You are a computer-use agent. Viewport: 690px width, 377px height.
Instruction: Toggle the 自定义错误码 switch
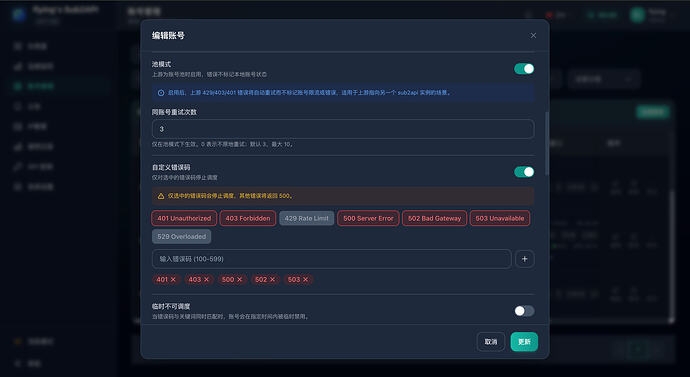point(524,172)
